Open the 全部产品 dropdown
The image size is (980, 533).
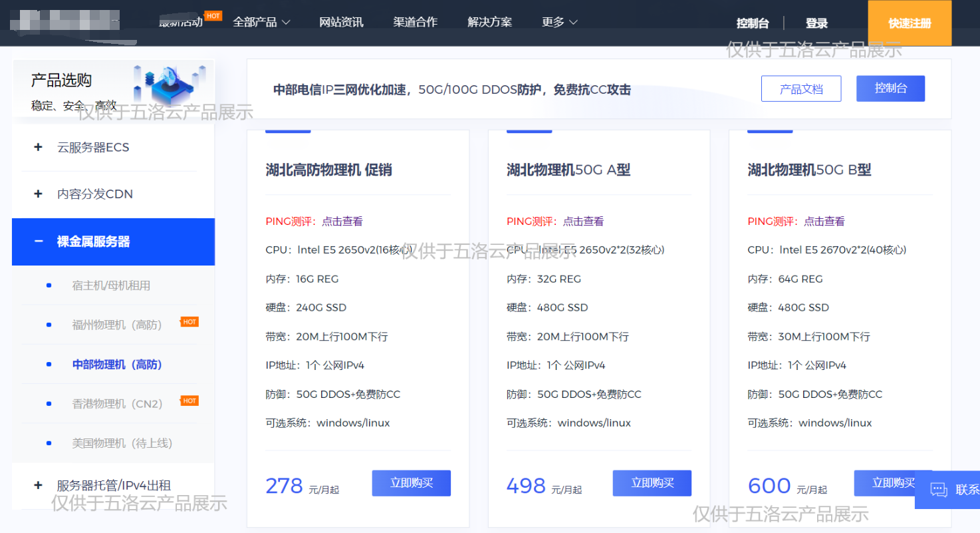click(x=263, y=21)
